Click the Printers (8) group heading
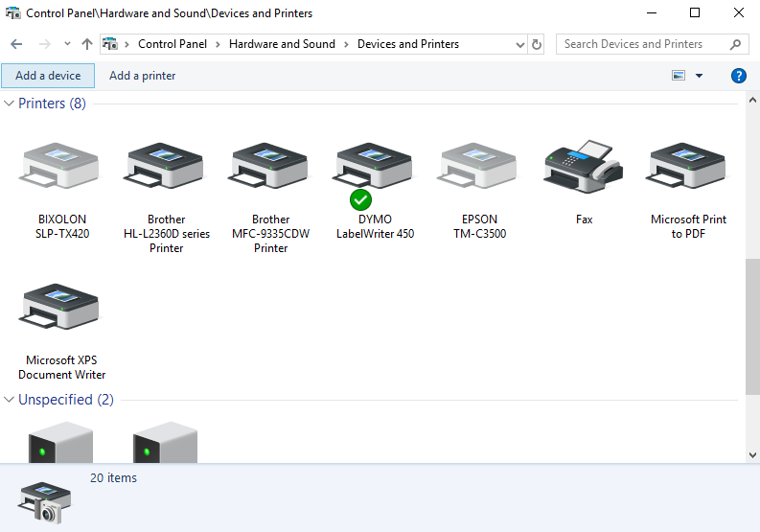This screenshot has width=760, height=532. click(52, 104)
